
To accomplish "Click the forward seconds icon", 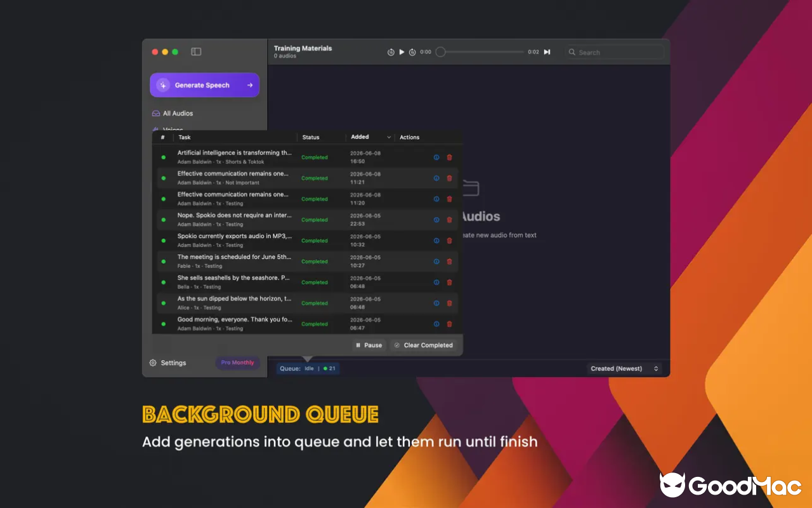I will point(412,52).
